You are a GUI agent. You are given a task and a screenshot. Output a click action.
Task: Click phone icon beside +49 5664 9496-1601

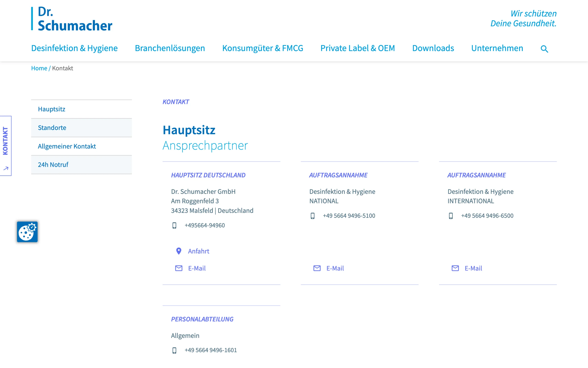click(174, 350)
